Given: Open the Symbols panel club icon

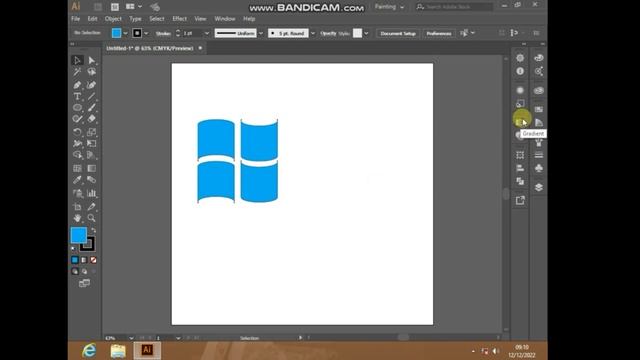Looking at the screenshot, I should pyautogui.click(x=539, y=168).
